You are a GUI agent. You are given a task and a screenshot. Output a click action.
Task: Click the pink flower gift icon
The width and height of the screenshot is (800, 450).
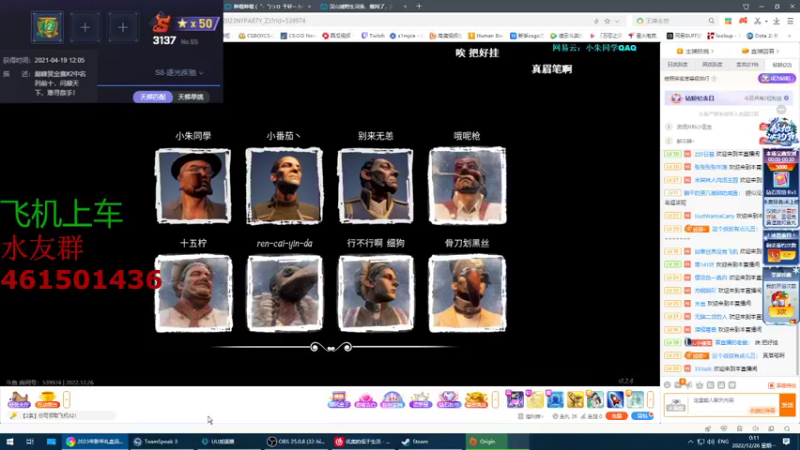point(365,400)
